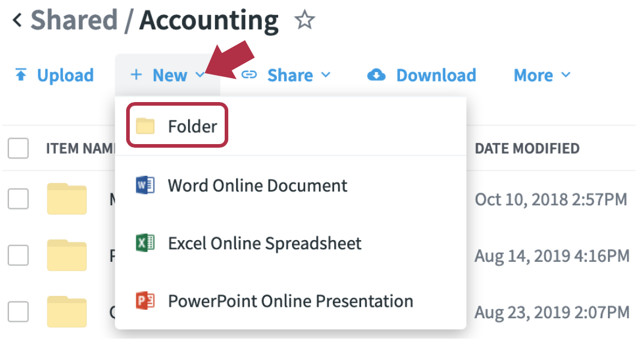The image size is (644, 341).
Task: Click the Excel icon in the menu
Action: (145, 243)
